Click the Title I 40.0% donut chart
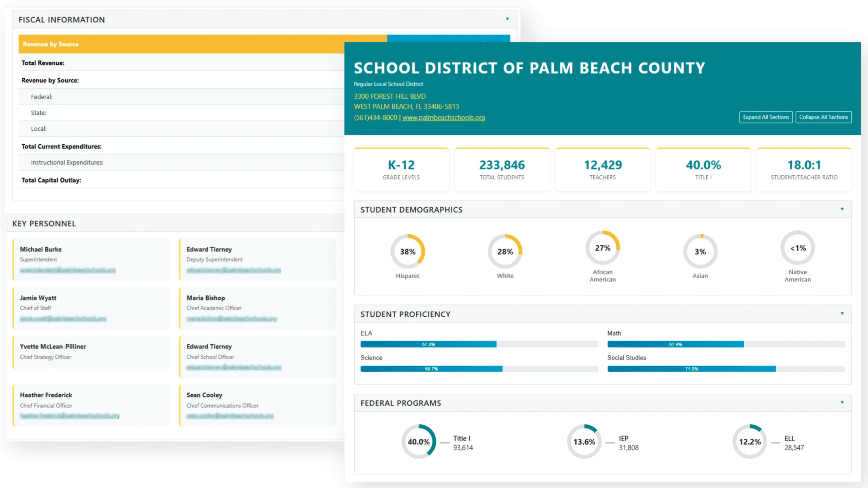Screen dimensions: 868x488 pyautogui.click(x=419, y=442)
